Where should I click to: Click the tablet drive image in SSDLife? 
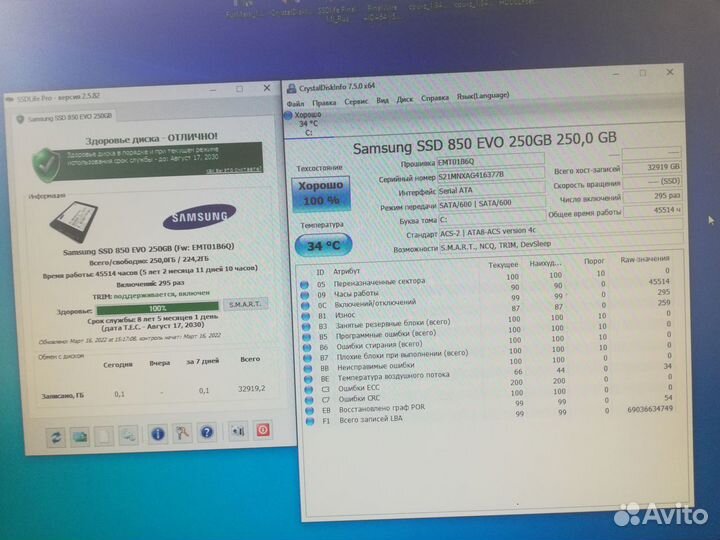[74, 222]
